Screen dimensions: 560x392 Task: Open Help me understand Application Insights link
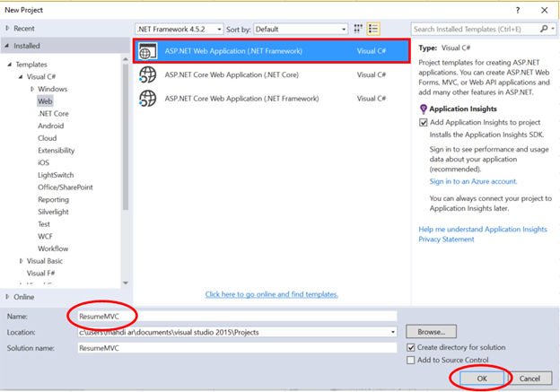pos(483,230)
